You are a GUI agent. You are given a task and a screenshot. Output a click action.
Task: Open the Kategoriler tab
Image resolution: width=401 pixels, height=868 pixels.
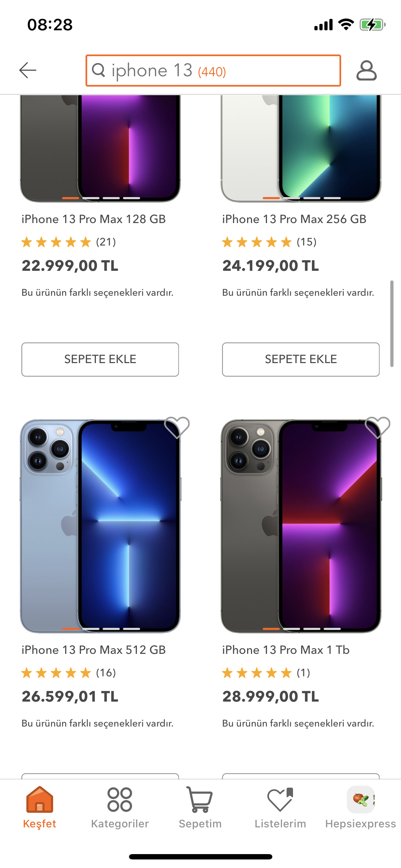pyautogui.click(x=120, y=807)
